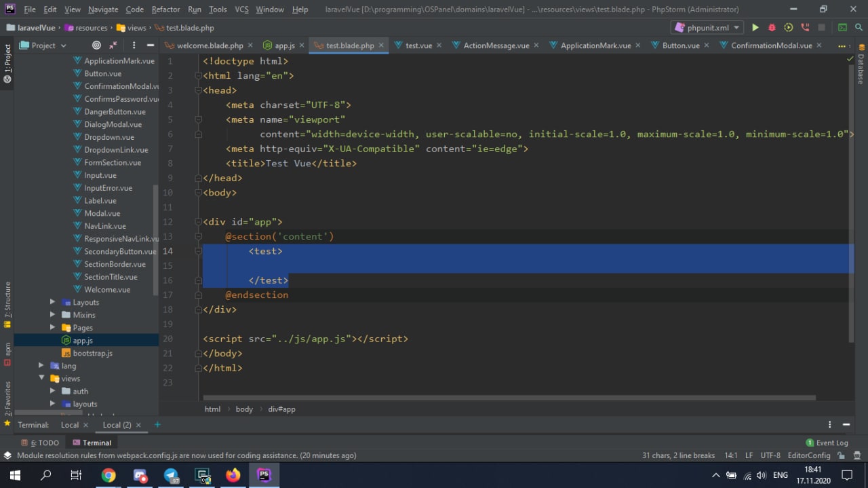The width and height of the screenshot is (868, 488).
Task: Open the Navigate menu
Action: pos(103,10)
